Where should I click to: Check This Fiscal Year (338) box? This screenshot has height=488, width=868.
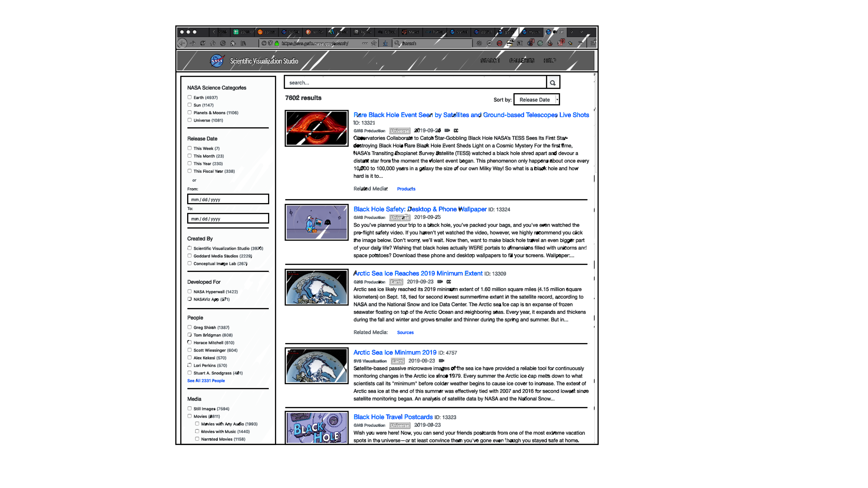pos(189,171)
